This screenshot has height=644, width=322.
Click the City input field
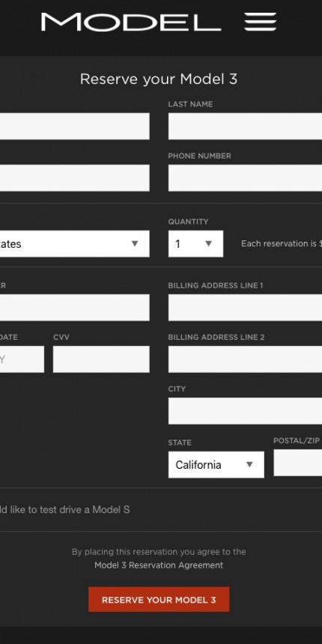tap(245, 410)
